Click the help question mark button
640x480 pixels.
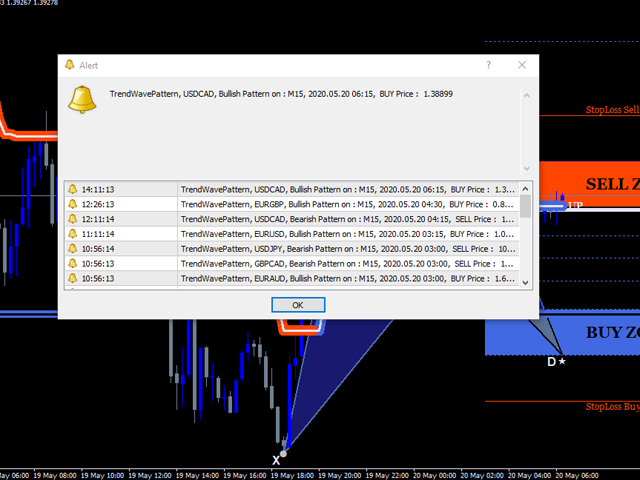pos(488,65)
